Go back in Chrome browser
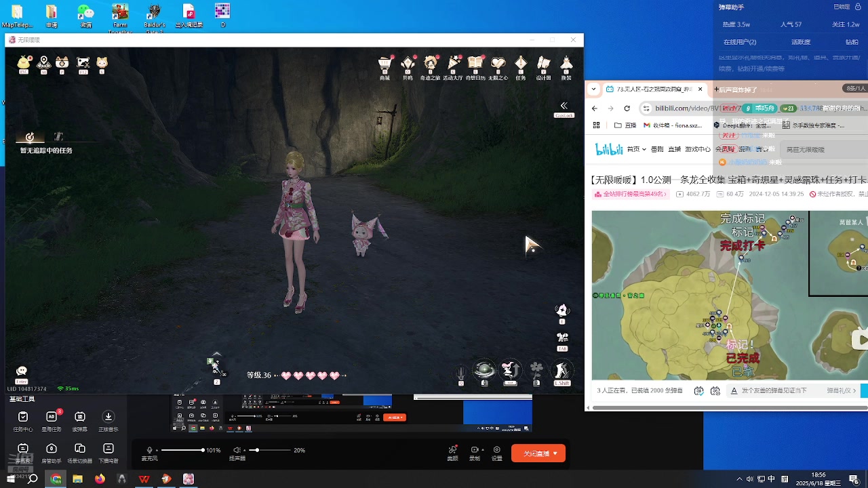868x488 pixels. (595, 108)
